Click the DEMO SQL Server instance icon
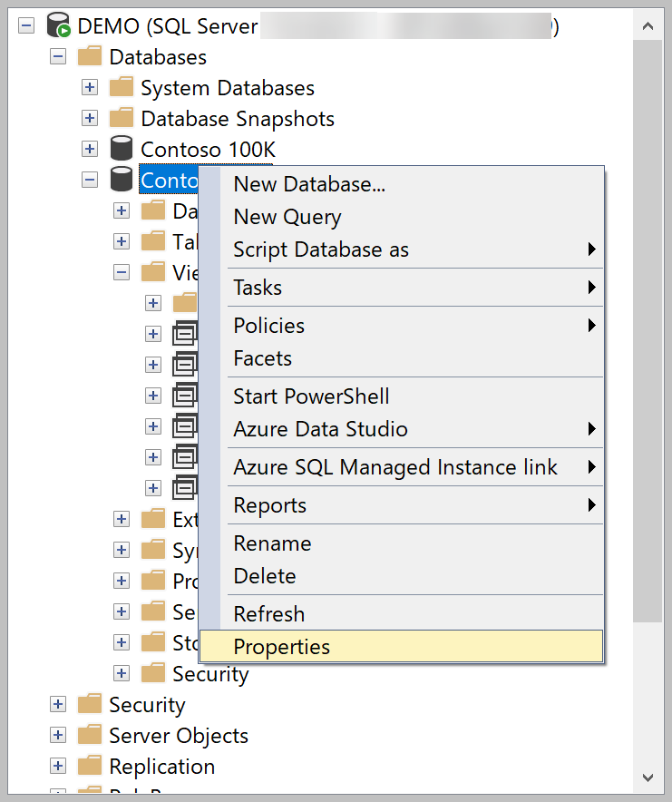 [58, 25]
